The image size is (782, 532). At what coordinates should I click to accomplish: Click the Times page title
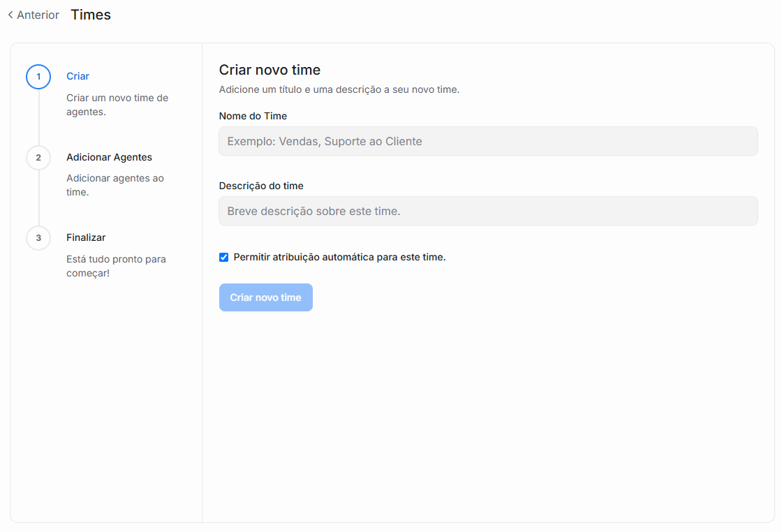click(x=91, y=15)
